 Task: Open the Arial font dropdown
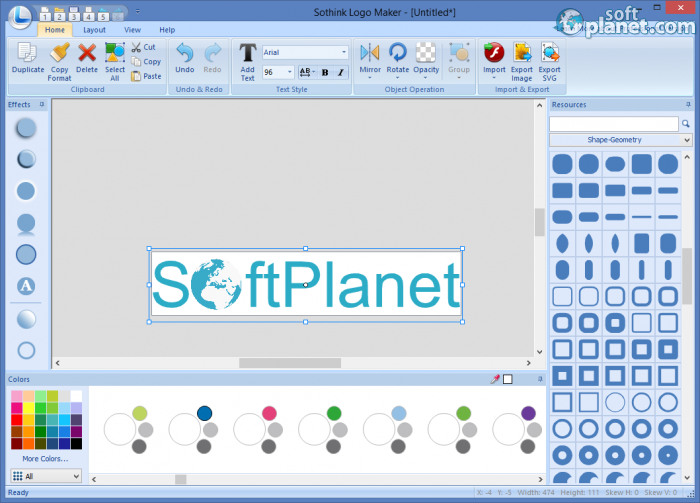[x=344, y=52]
